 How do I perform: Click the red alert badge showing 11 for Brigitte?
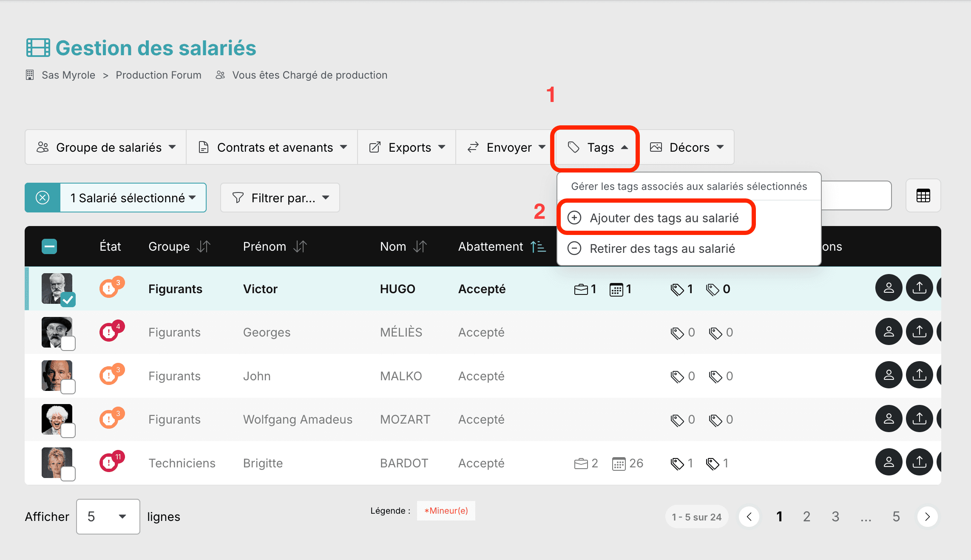pyautogui.click(x=111, y=461)
